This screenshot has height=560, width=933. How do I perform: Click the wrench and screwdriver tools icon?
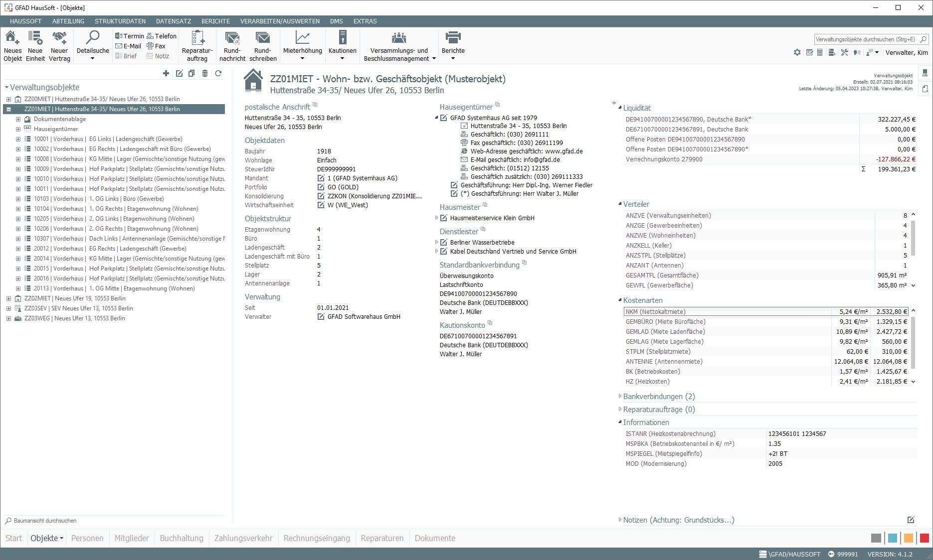coord(844,52)
